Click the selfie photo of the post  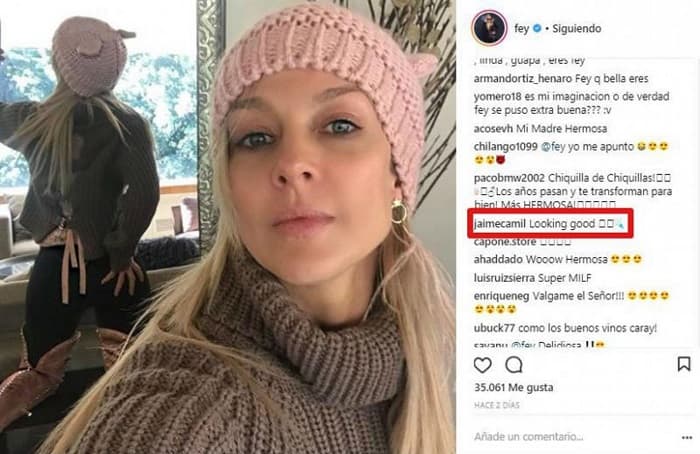tap(228, 227)
